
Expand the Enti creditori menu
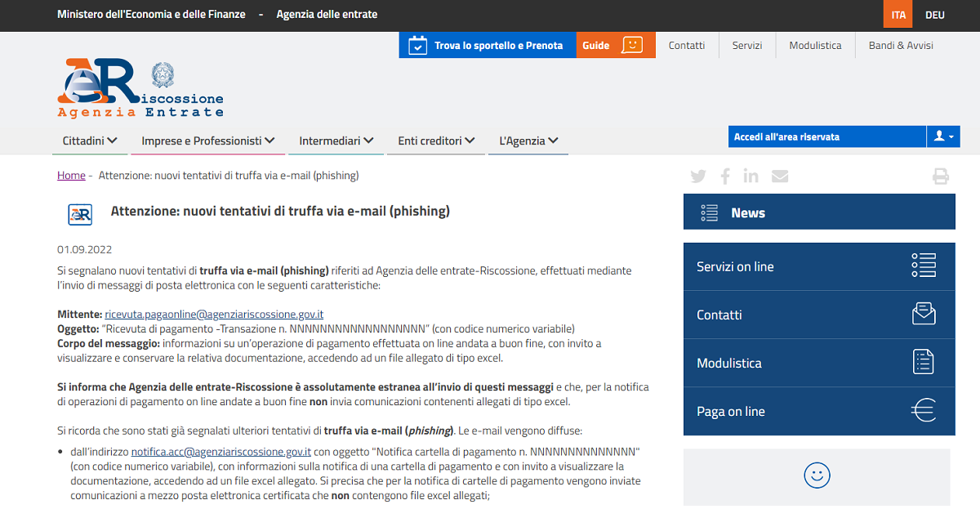point(436,141)
